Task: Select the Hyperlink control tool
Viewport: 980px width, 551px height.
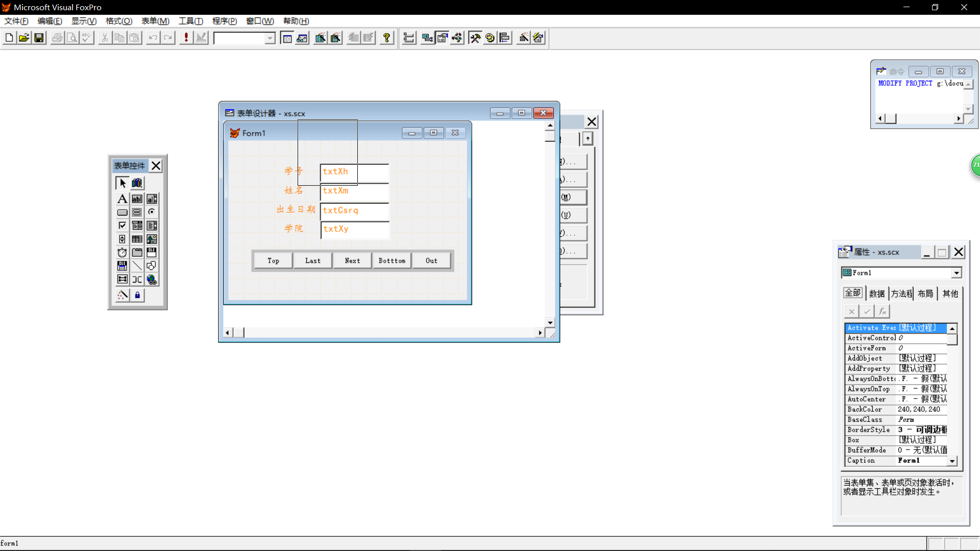Action: 152,280
